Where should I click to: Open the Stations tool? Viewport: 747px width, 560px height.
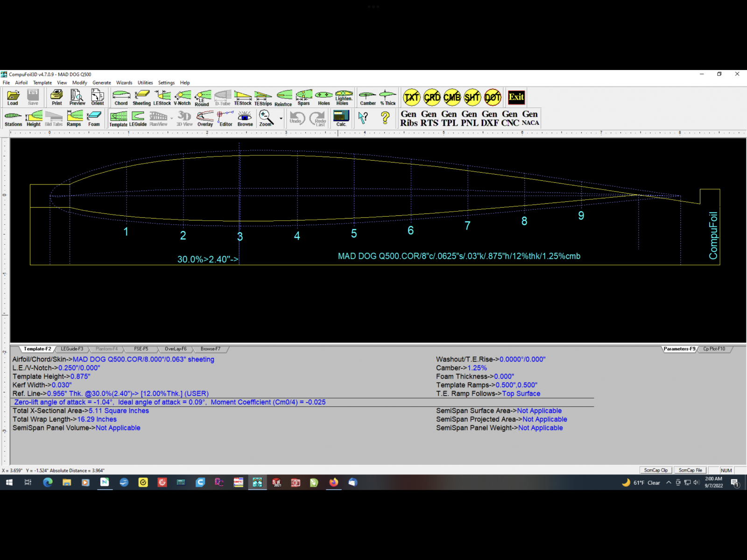[x=13, y=119]
